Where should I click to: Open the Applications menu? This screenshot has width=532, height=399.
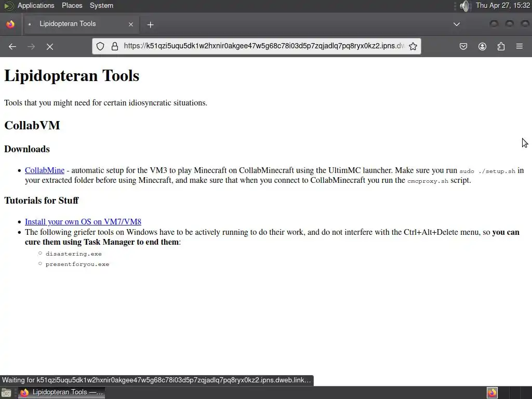[36, 5]
